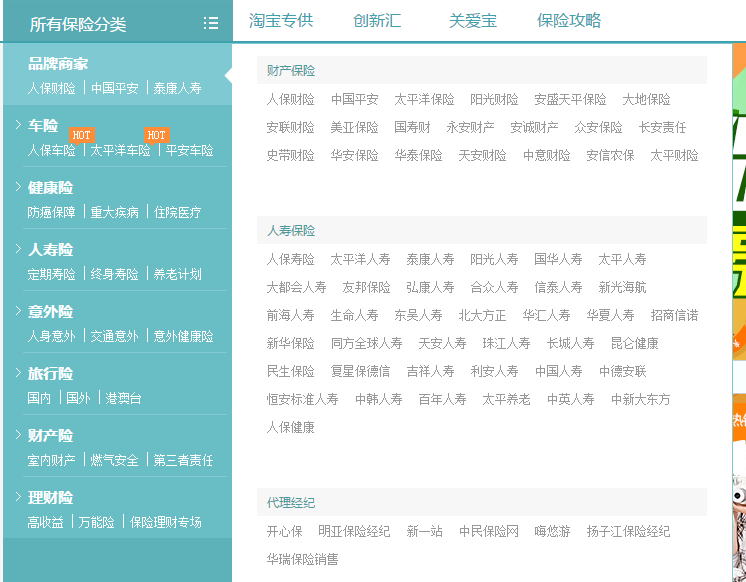Click 港澳台 under 旅行险
This screenshot has height=582, width=746.
click(123, 398)
